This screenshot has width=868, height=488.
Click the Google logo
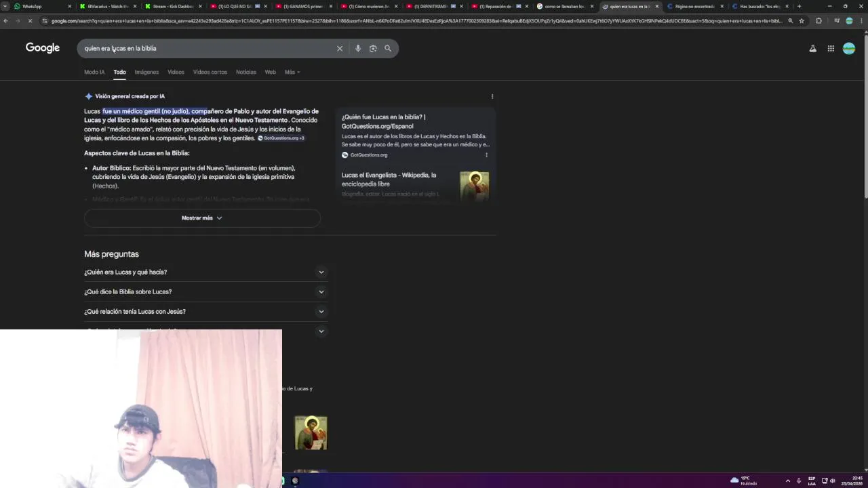coord(43,47)
